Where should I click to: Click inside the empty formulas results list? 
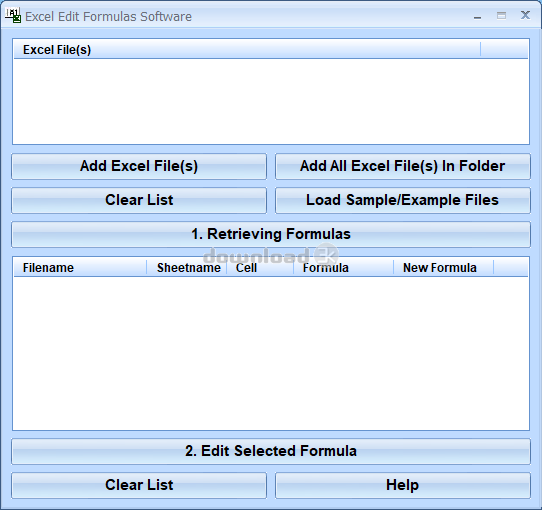point(271,353)
